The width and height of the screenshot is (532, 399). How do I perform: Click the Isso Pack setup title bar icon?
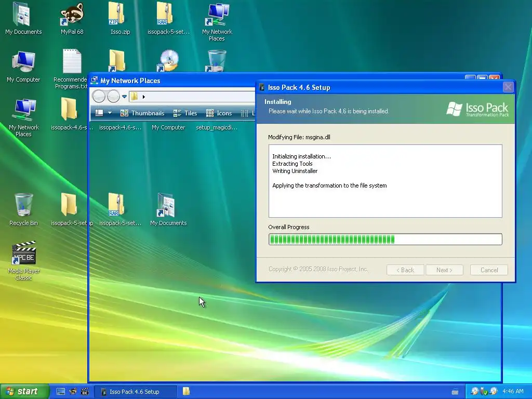[x=262, y=87]
